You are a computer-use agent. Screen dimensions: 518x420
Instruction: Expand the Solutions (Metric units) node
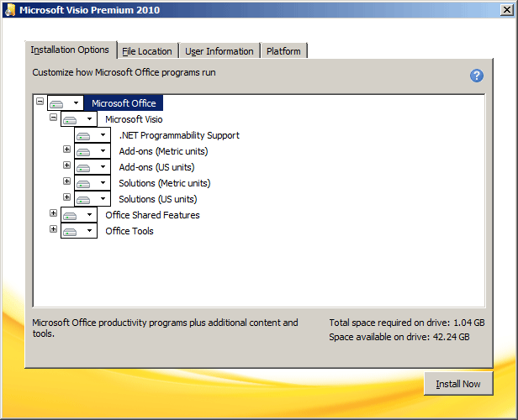pos(66,181)
